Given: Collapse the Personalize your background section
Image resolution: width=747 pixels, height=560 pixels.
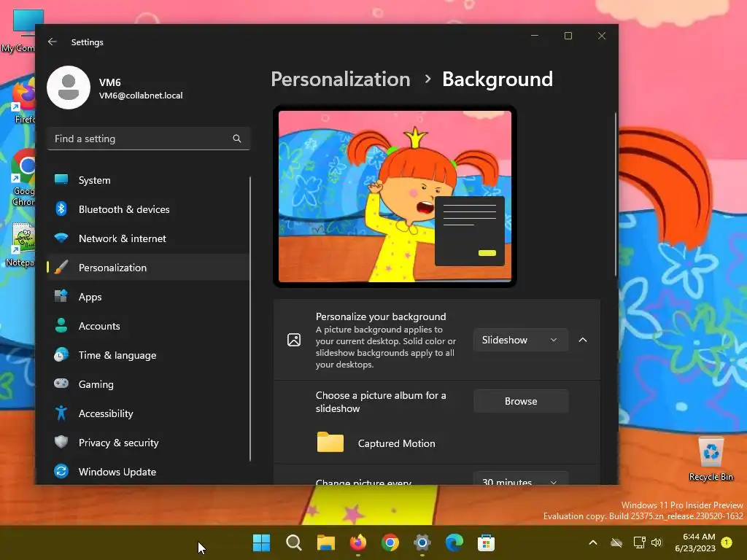Looking at the screenshot, I should (x=583, y=340).
